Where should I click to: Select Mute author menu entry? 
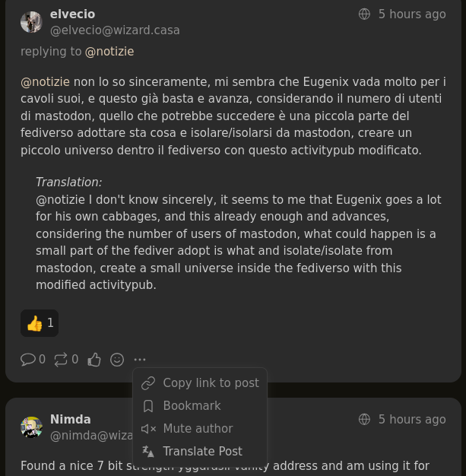click(197, 429)
